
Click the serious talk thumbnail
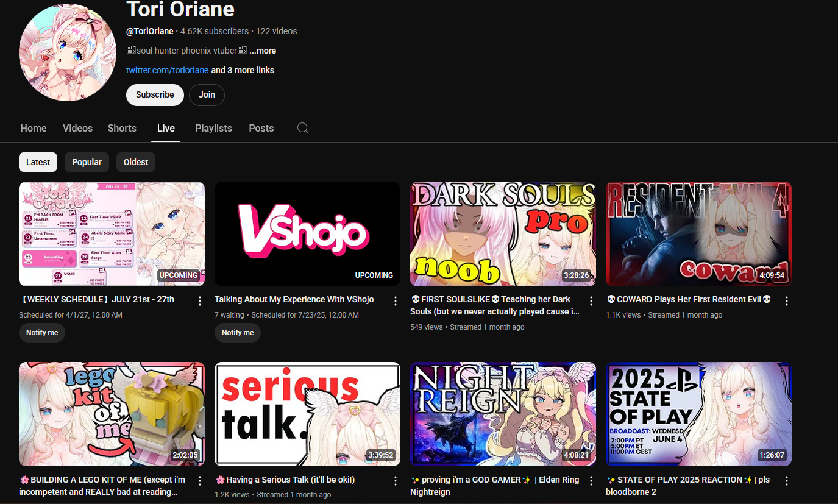(x=307, y=414)
